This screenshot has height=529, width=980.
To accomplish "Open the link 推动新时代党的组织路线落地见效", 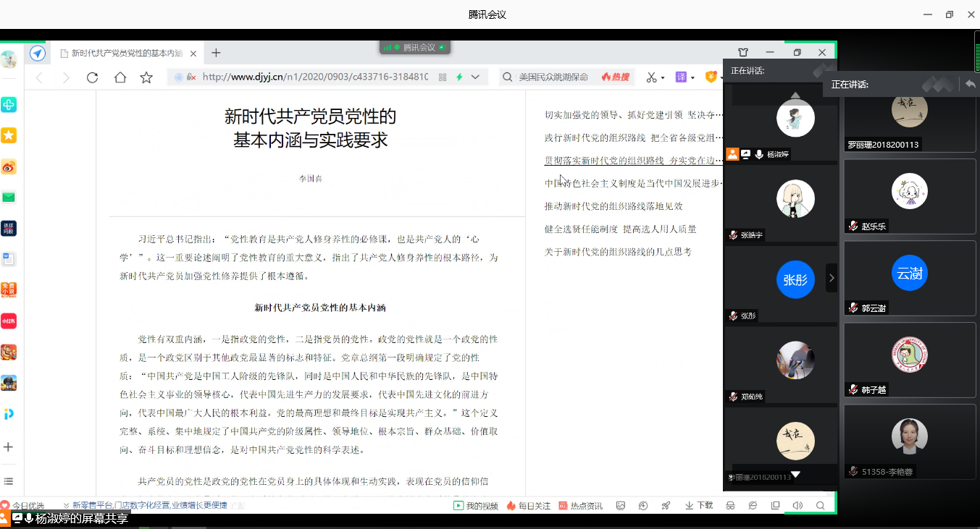I will [x=613, y=206].
